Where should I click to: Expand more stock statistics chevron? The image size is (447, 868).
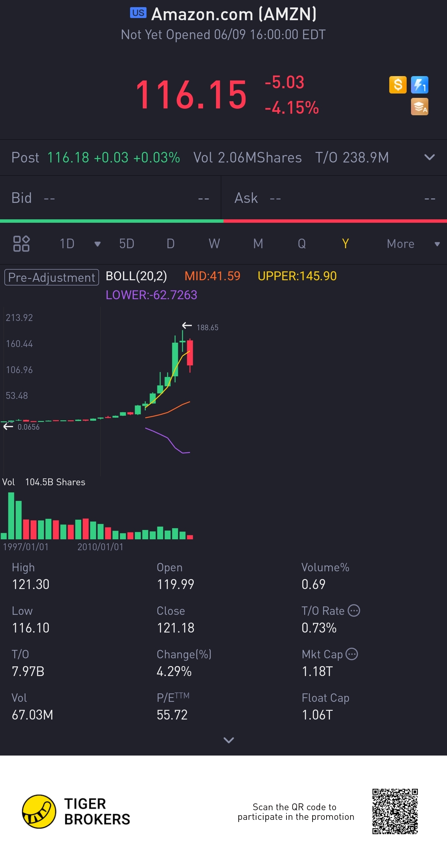click(x=228, y=740)
